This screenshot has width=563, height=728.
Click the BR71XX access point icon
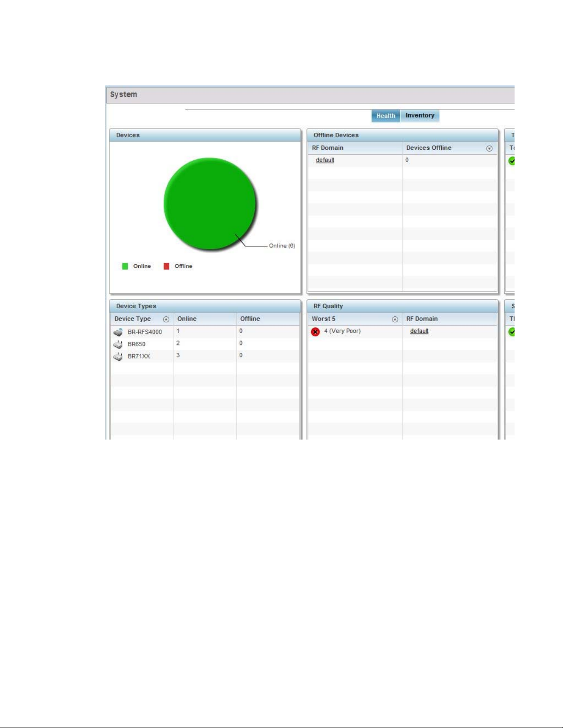(118, 356)
